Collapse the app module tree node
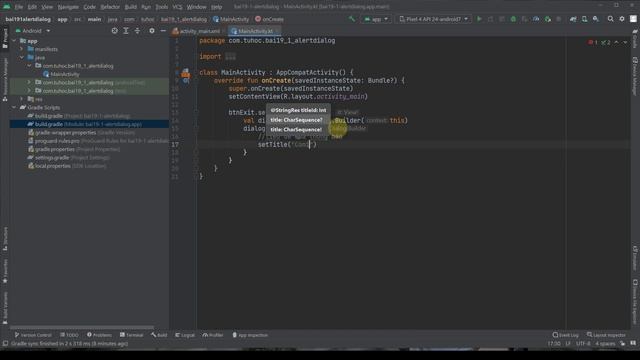 tap(14, 41)
